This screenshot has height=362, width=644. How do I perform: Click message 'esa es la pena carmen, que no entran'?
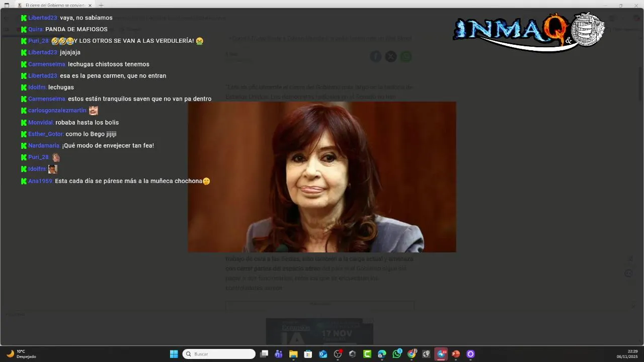[x=113, y=76]
